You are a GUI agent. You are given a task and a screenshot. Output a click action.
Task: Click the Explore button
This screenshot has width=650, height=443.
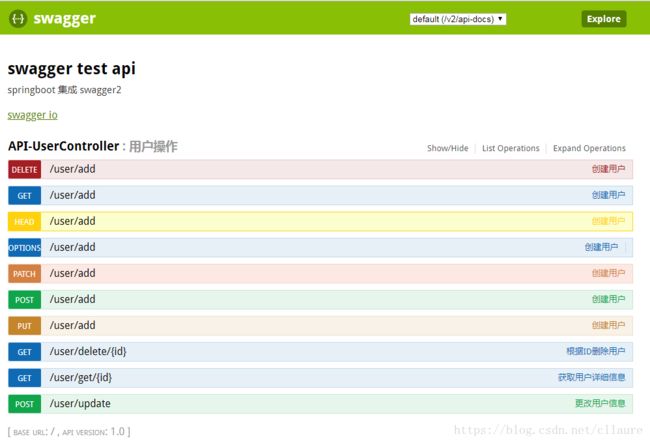(x=604, y=19)
